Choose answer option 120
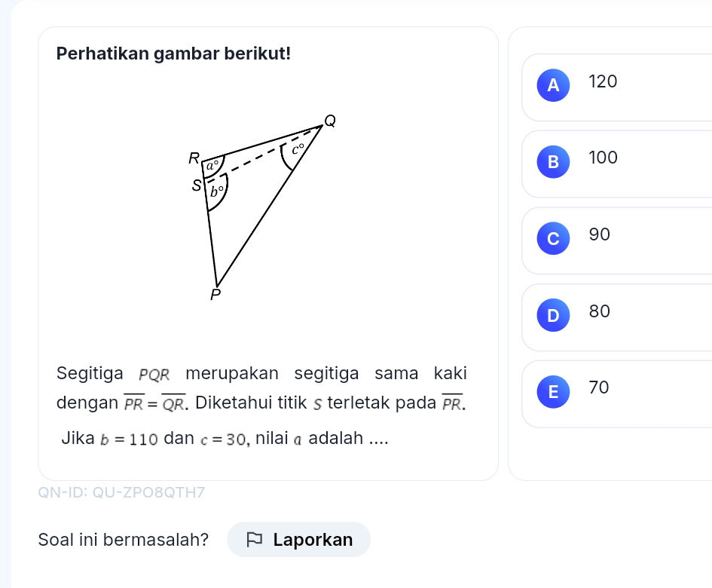Screen dimensions: 712x588 pos(603,81)
